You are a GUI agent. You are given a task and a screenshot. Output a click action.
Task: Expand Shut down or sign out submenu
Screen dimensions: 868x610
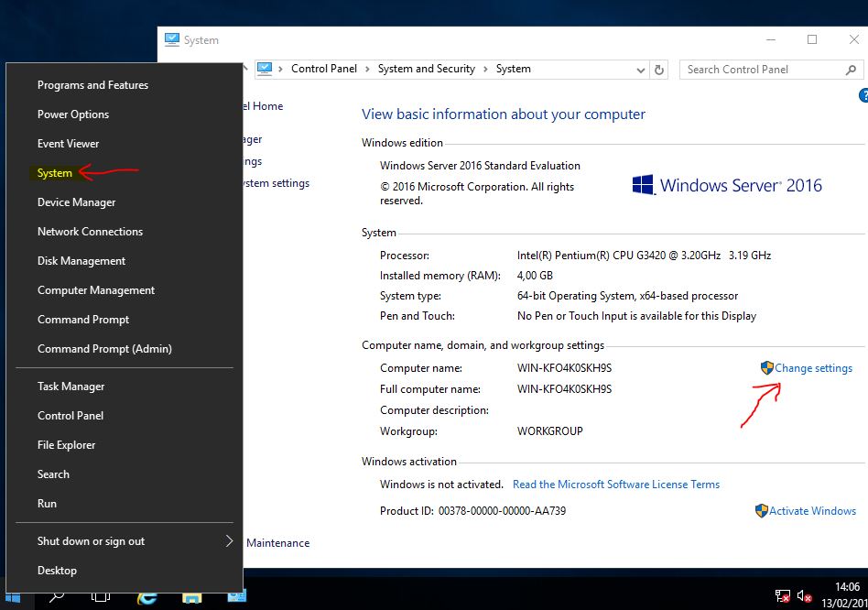coord(124,541)
